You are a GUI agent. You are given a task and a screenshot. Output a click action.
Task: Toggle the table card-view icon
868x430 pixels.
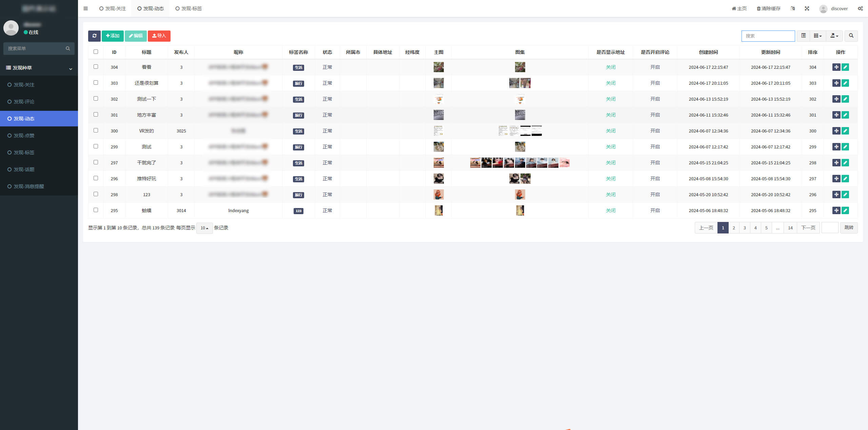803,36
